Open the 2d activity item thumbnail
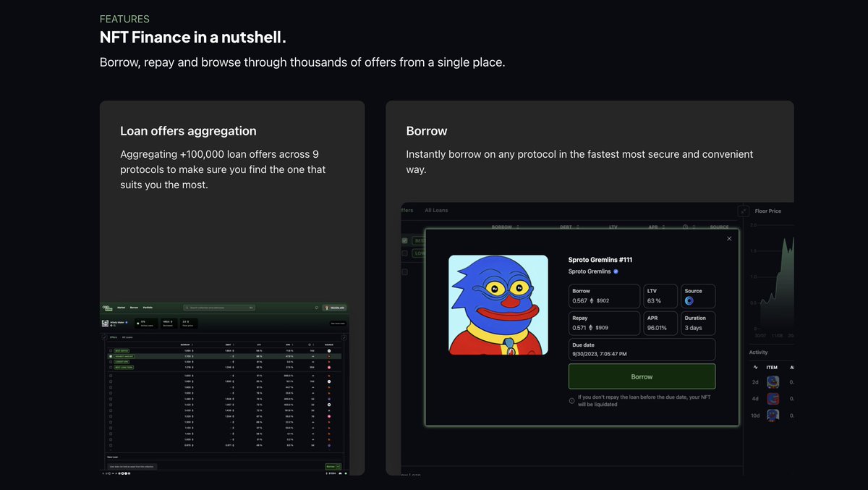The height and width of the screenshot is (490, 868). [773, 381]
